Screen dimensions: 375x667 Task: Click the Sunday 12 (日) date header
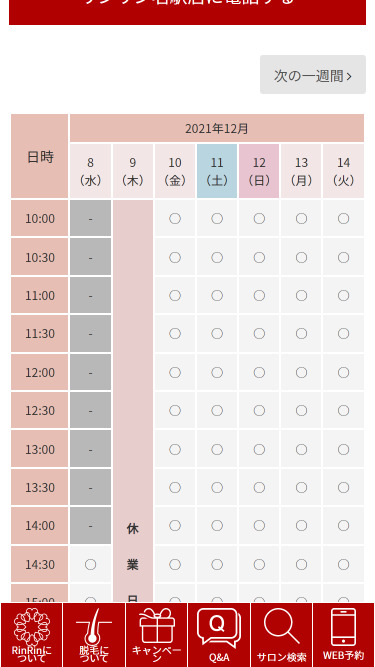point(259,171)
